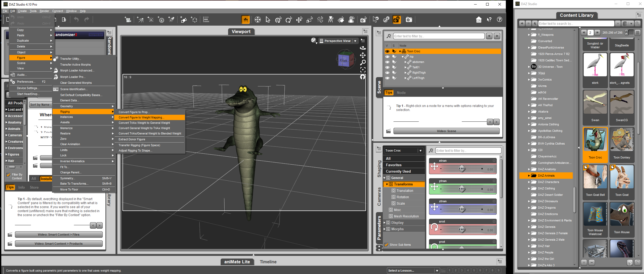Toggle visibility eye for hip node
Viewport: 644px width, 274px height.
387,57
